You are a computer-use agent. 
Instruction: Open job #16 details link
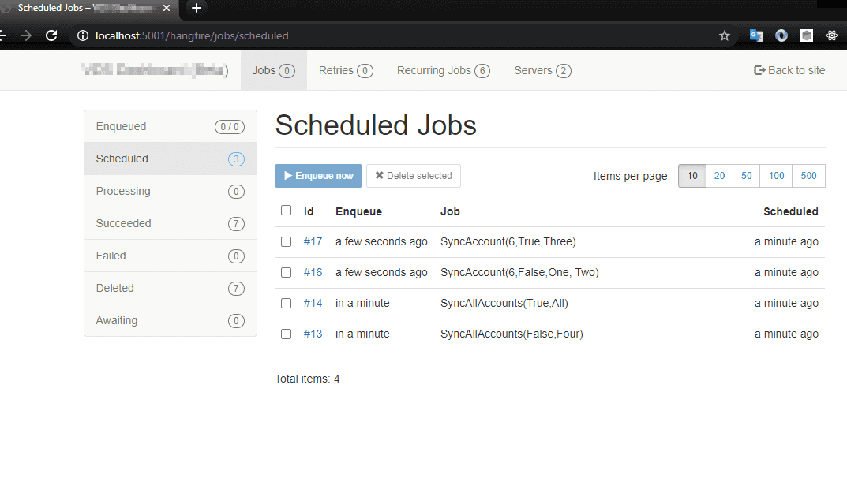click(313, 272)
